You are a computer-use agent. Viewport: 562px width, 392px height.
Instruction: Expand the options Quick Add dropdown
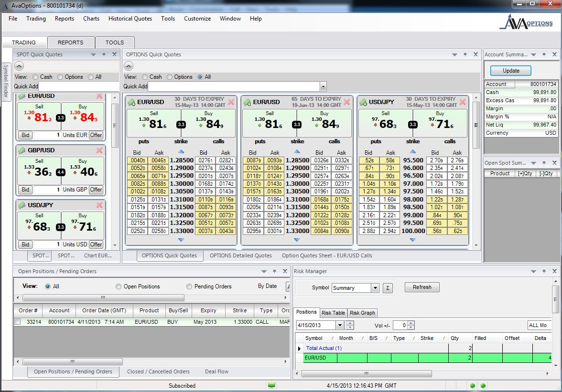pyautogui.click(x=323, y=86)
